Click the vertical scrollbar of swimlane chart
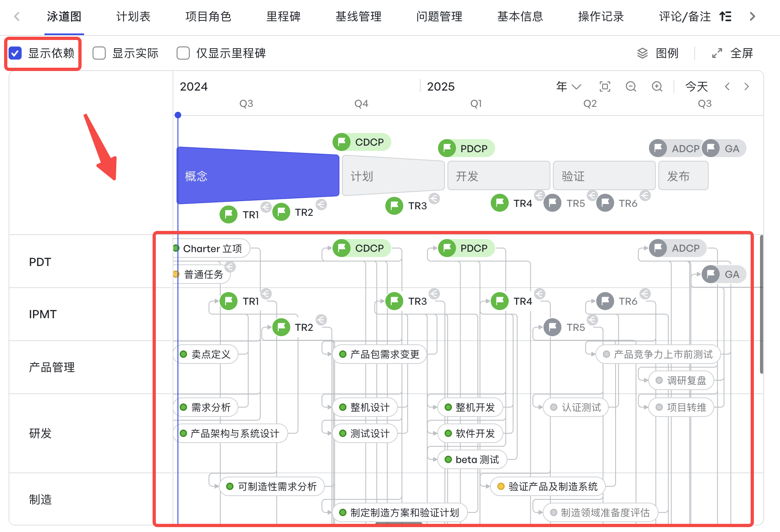Image resolution: width=780 pixels, height=532 pixels. (x=761, y=304)
